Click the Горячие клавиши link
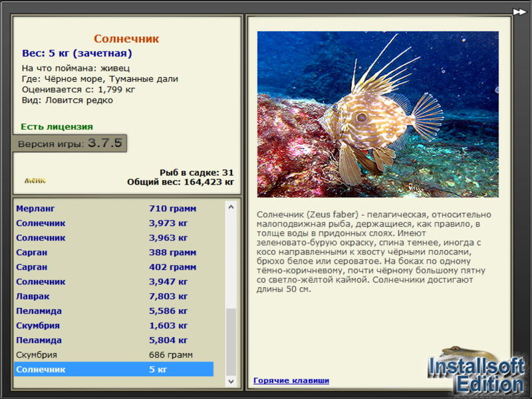Image resolution: width=532 pixels, height=399 pixels. point(291,380)
